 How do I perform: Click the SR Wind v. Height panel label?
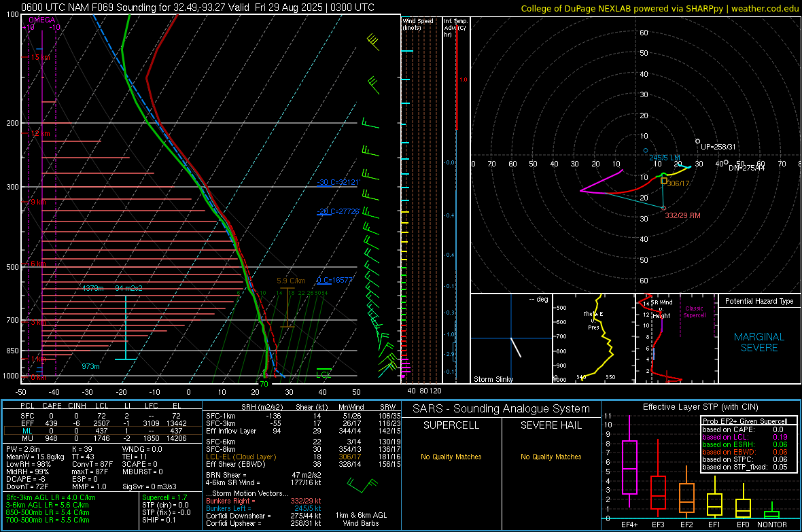point(661,309)
